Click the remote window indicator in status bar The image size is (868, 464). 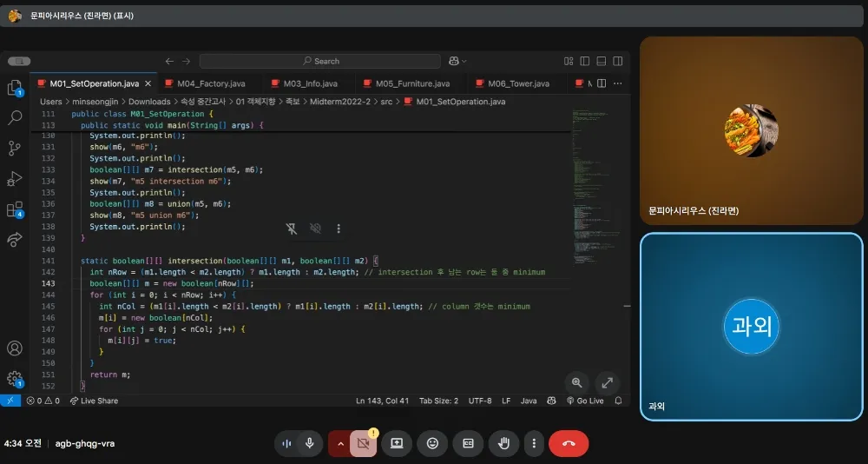(x=10, y=401)
